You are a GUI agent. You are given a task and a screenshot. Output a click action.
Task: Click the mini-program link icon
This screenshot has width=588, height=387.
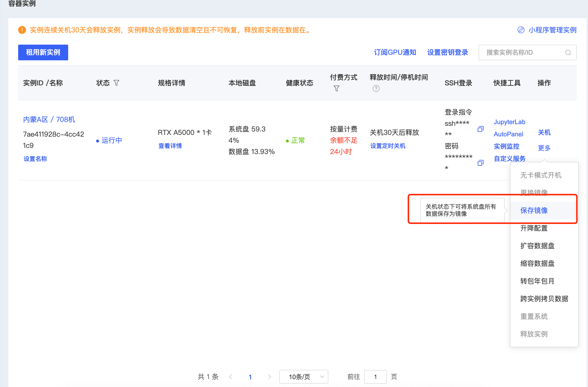click(x=521, y=30)
